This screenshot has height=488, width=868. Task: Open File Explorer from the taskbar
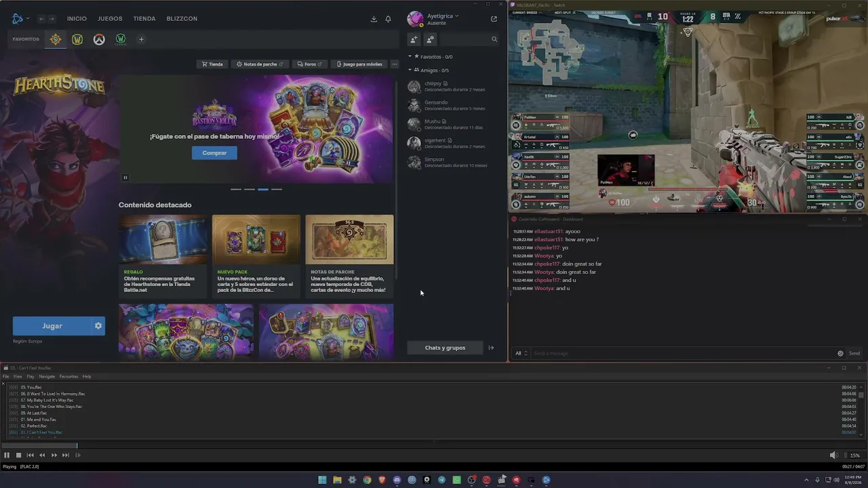click(337, 480)
